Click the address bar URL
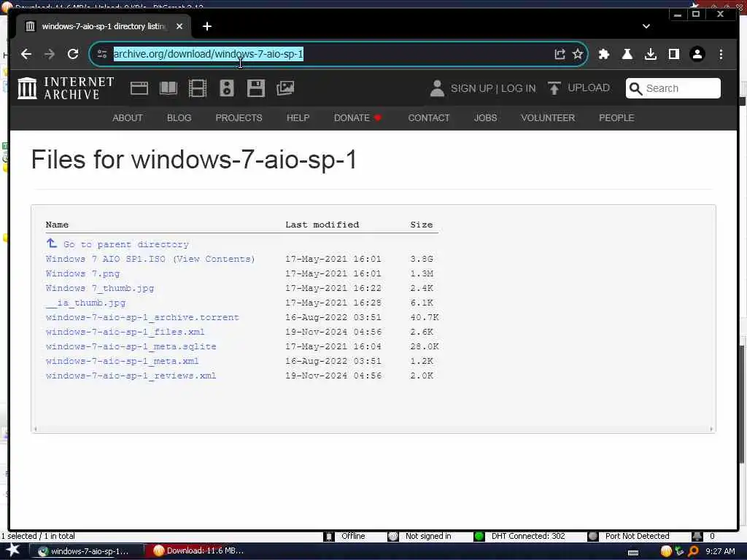This screenshot has height=560, width=747. pos(208,54)
